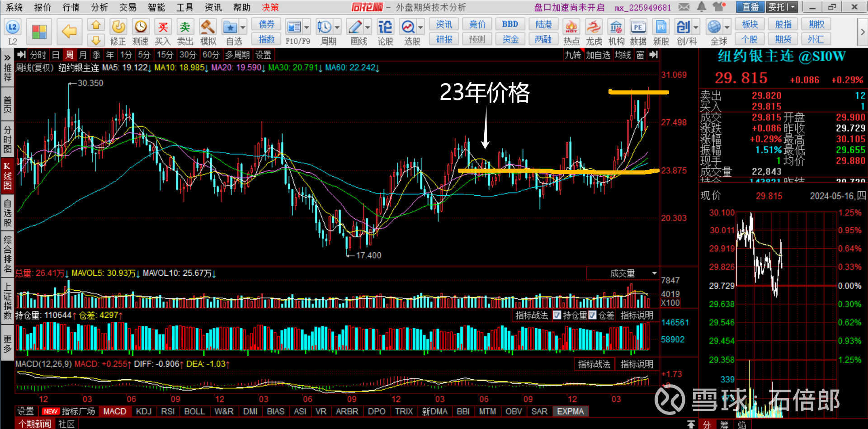Switch chart period to 日 (daily)
The width and height of the screenshot is (868, 429).
pyautogui.click(x=56, y=55)
